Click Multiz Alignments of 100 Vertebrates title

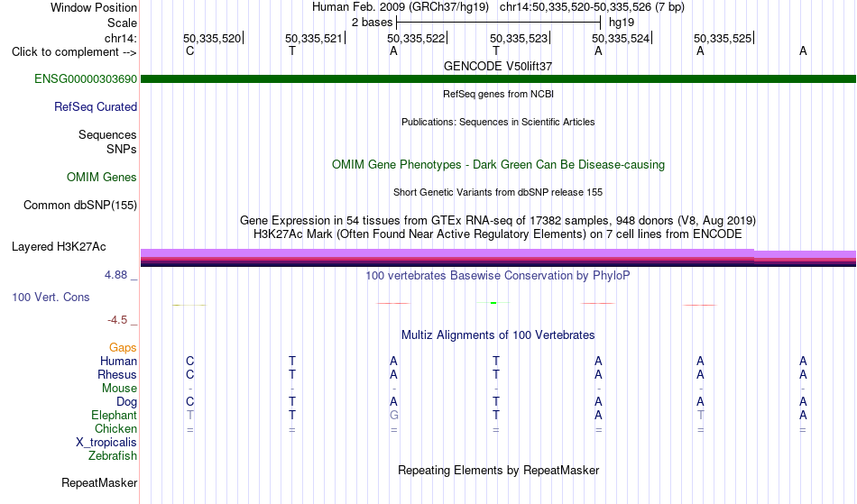498,335
